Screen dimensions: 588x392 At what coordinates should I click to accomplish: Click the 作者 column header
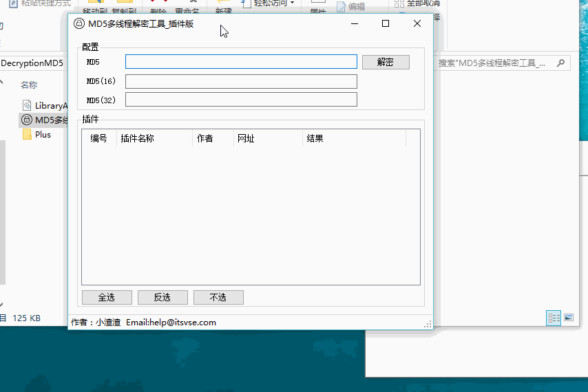coord(213,138)
